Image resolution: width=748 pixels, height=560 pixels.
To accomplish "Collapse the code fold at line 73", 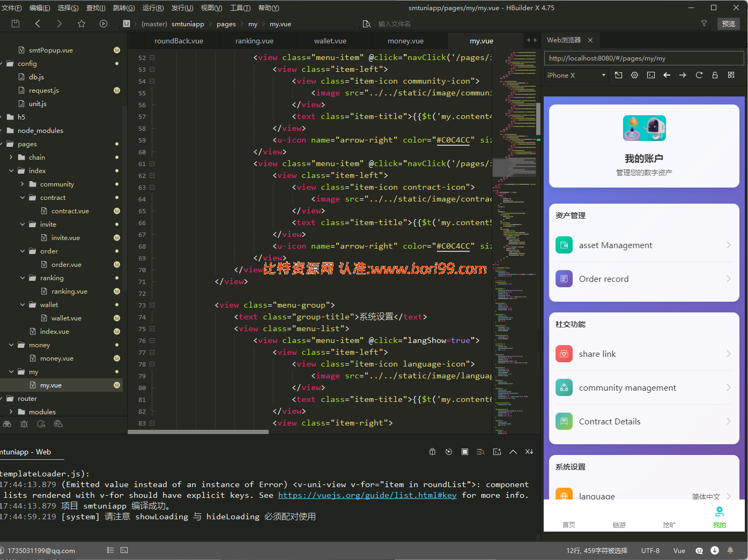I will 152,305.
